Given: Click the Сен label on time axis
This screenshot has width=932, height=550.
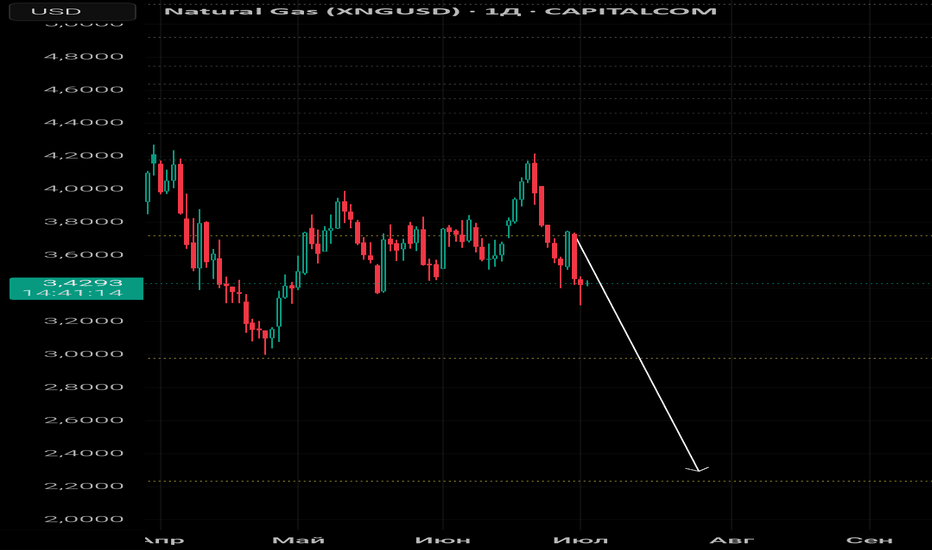Looking at the screenshot, I should [x=870, y=540].
